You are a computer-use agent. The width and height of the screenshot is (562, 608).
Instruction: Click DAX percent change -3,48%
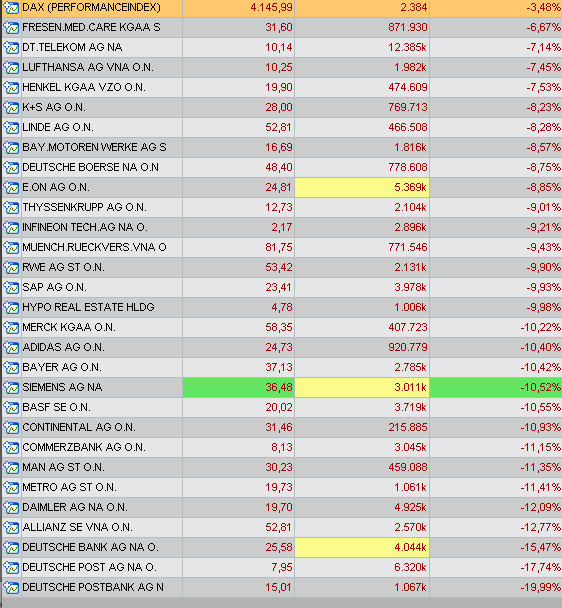point(543,7)
